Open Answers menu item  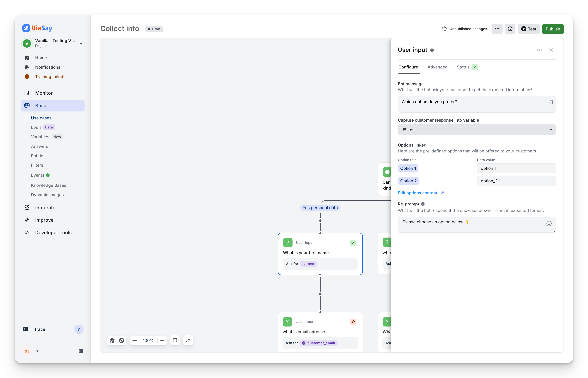(x=39, y=146)
